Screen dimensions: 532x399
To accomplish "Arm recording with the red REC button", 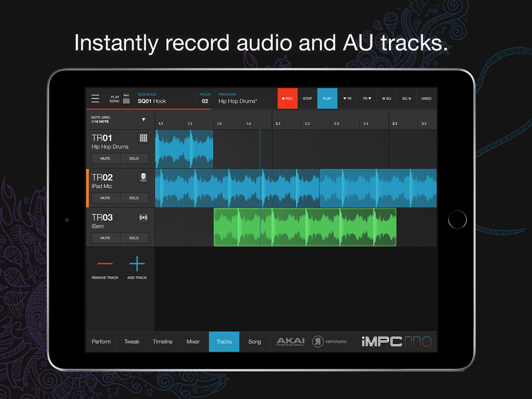I will (287, 98).
